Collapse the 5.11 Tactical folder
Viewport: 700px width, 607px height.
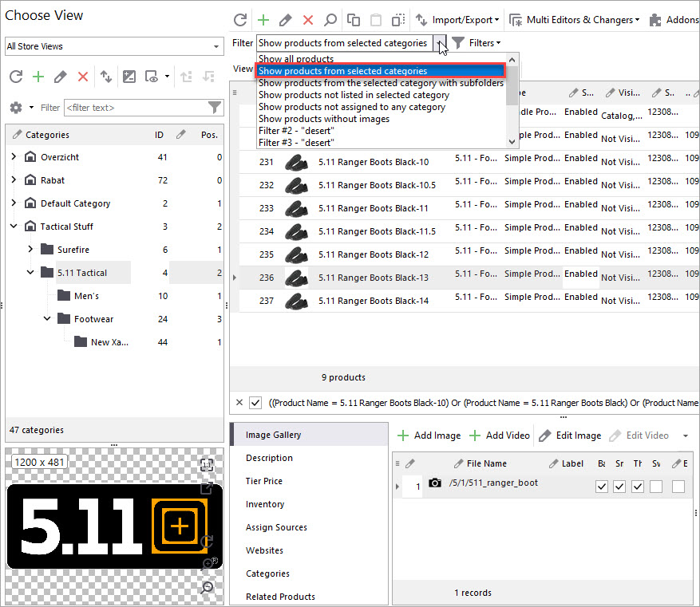click(30, 273)
